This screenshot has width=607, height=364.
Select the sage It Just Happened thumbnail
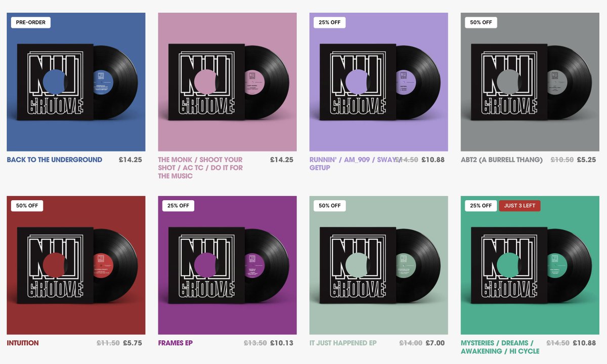(378, 265)
